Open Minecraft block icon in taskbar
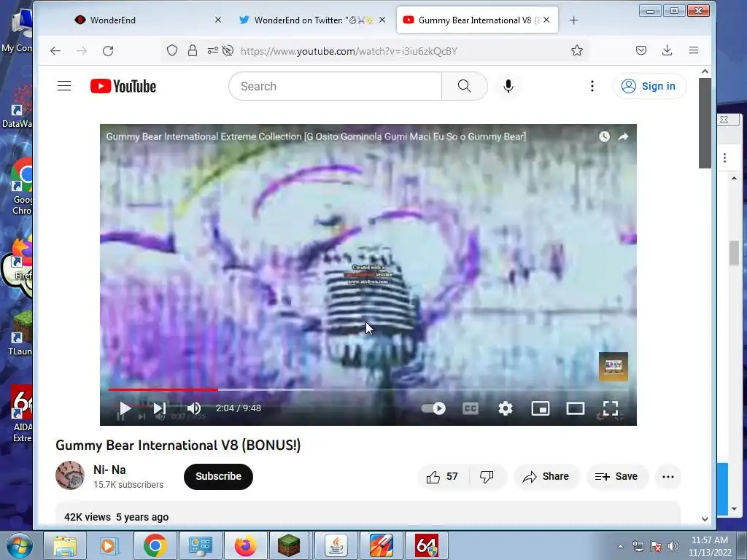Viewport: 747px width, 560px height. [290, 545]
